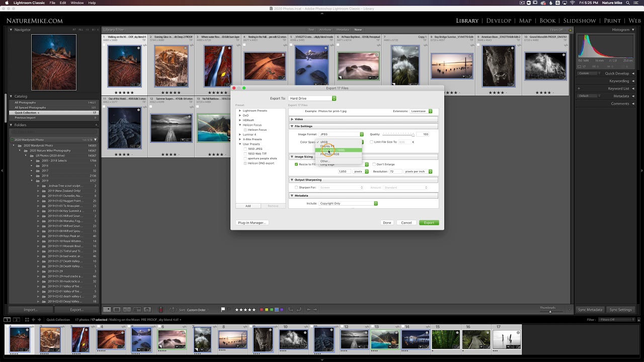This screenshot has width=644, height=362.
Task: Expand Lightroom Presets folder
Action: click(240, 111)
